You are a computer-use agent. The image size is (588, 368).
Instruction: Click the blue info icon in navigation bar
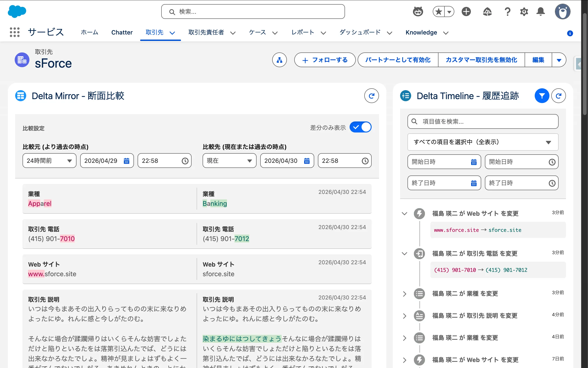point(570,33)
